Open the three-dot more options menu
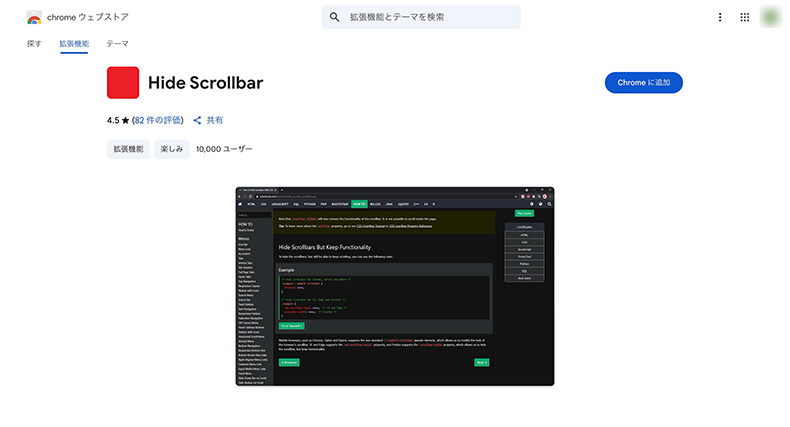Viewport: 790px width, 427px height. (719, 17)
